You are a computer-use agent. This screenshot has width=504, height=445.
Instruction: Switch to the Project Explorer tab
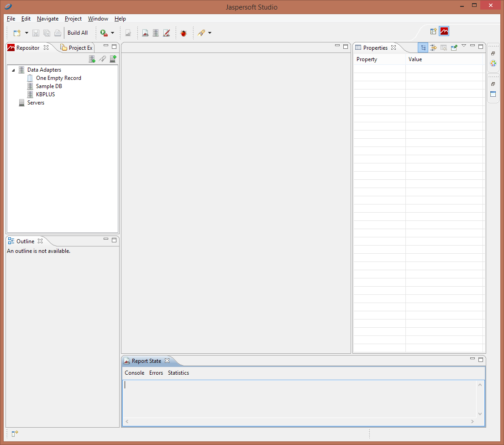tap(77, 47)
